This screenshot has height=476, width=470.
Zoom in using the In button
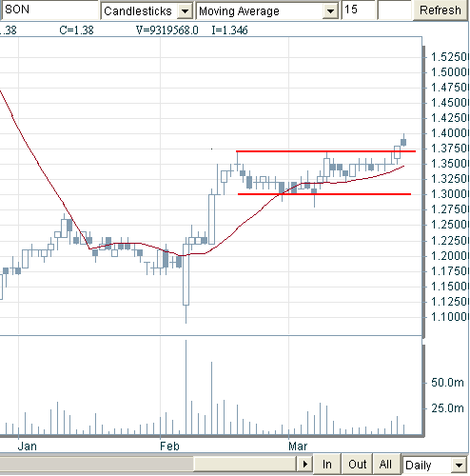327,465
